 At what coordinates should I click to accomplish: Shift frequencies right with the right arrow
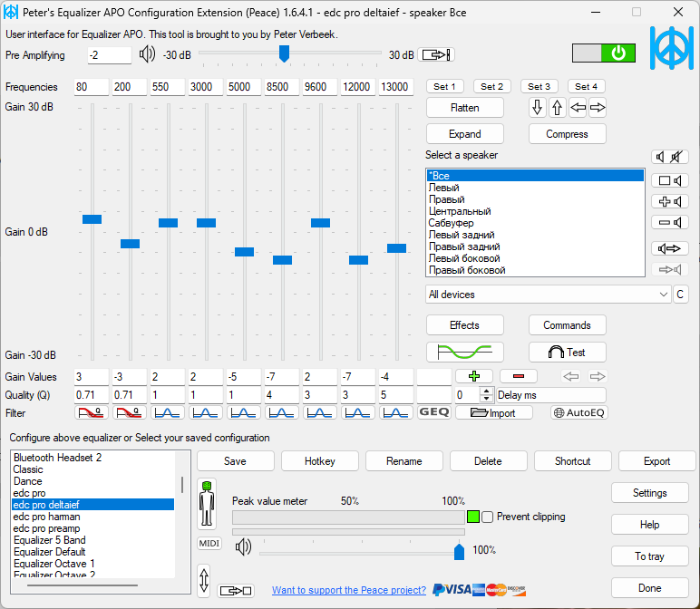coord(598,108)
